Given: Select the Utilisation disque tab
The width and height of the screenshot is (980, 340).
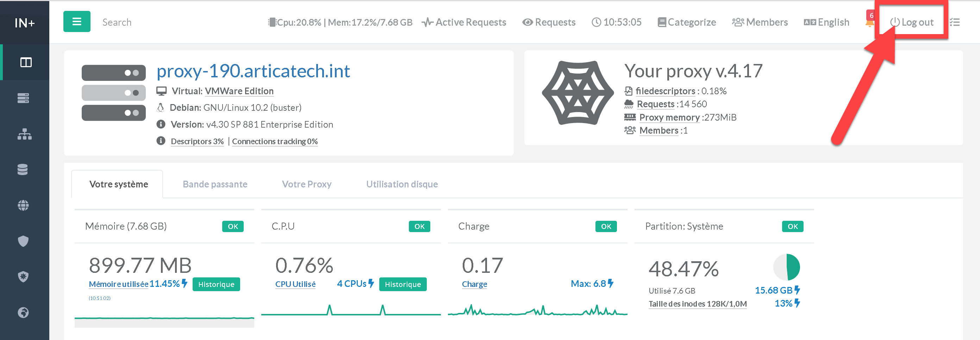Looking at the screenshot, I should (x=402, y=184).
